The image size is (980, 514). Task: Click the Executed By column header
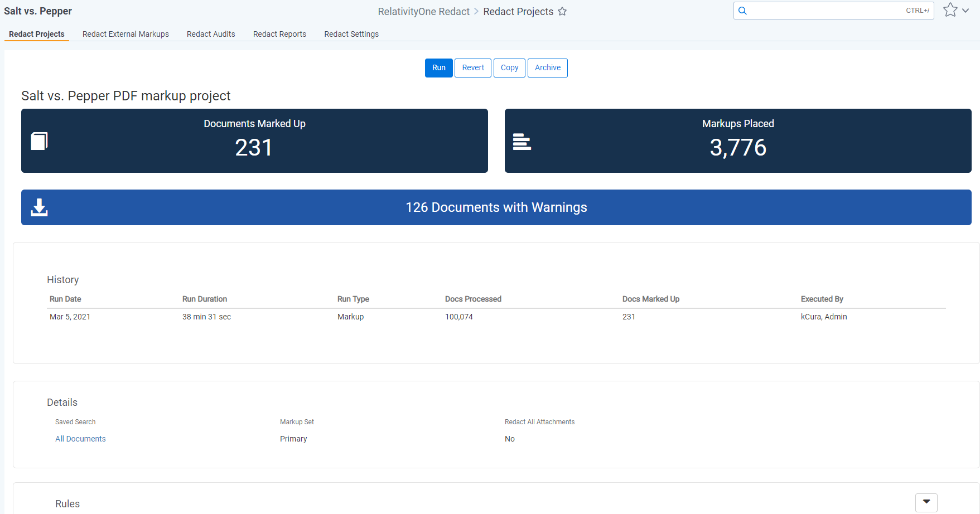click(822, 299)
